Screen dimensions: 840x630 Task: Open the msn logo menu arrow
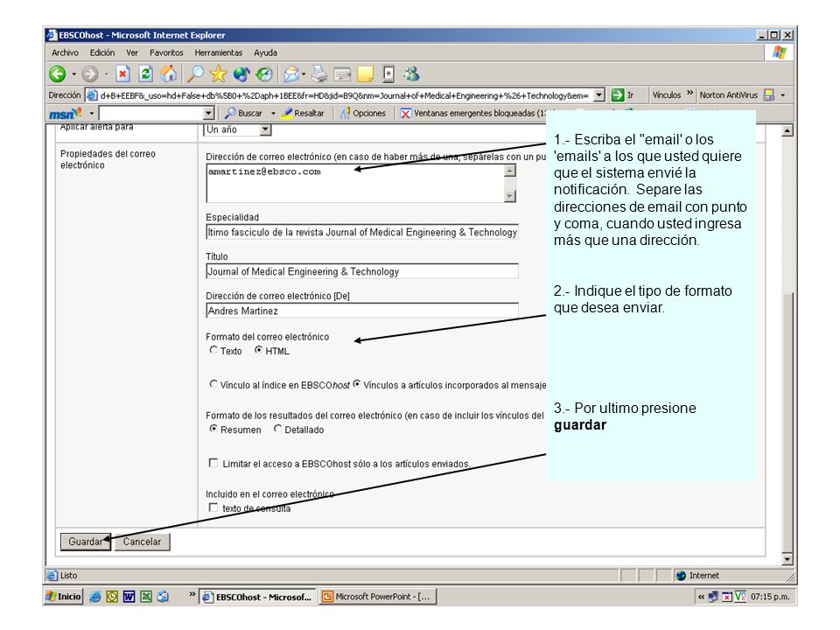pyautogui.click(x=92, y=114)
